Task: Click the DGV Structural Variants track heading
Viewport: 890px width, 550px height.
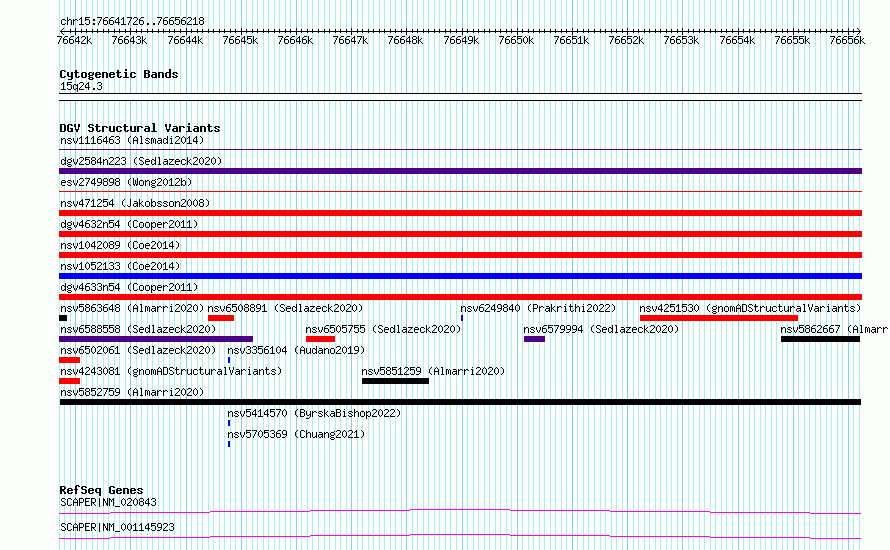Action: pyautogui.click(x=140, y=128)
